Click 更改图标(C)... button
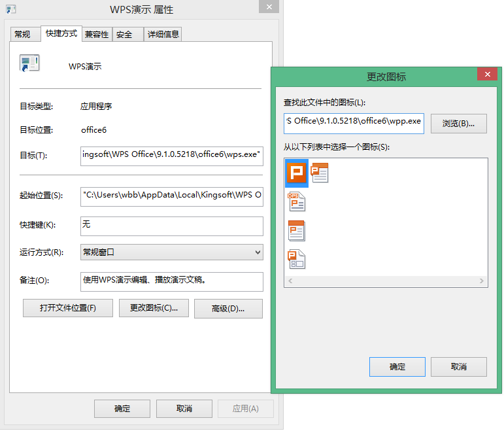Viewport: 504px width, 431px height. point(154,308)
